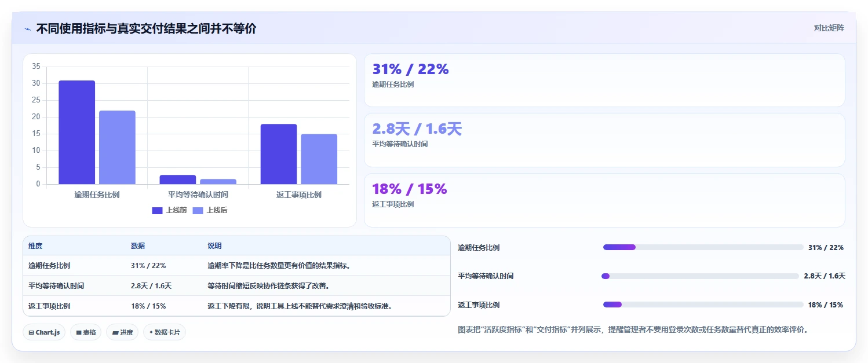Click the 对比矩阵 label in header
Viewport: 868px width, 363px height.
829,28
